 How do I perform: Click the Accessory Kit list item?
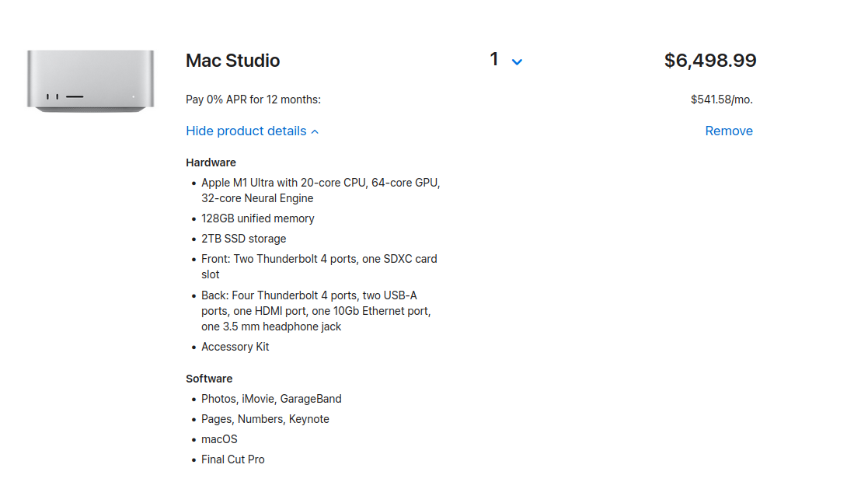[x=235, y=347]
